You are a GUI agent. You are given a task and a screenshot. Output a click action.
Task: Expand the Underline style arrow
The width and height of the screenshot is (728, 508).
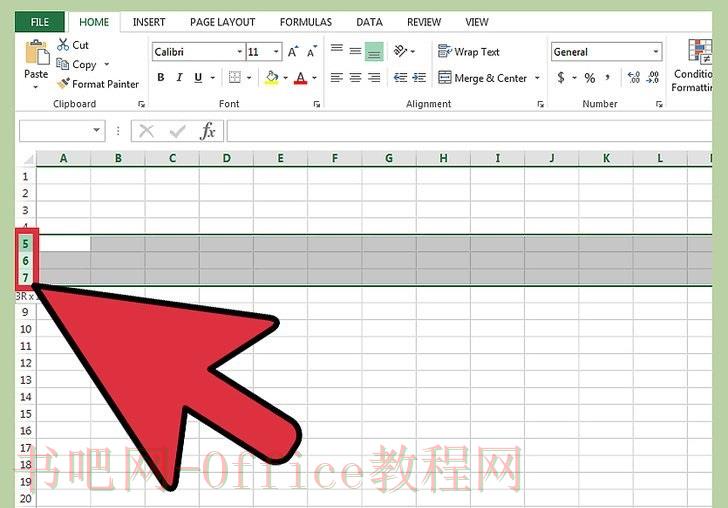click(212, 78)
